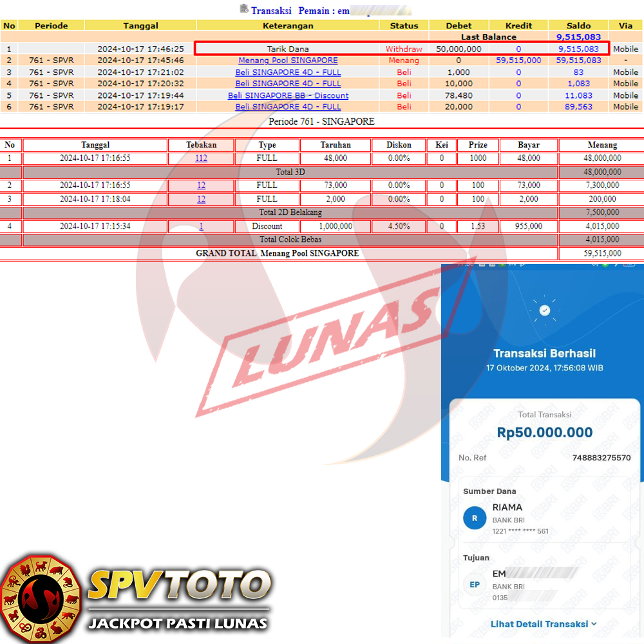Screen dimensions: 644x644
Task: Click the success checkmark icon above Transaksi Berhasil
Action: (545, 310)
